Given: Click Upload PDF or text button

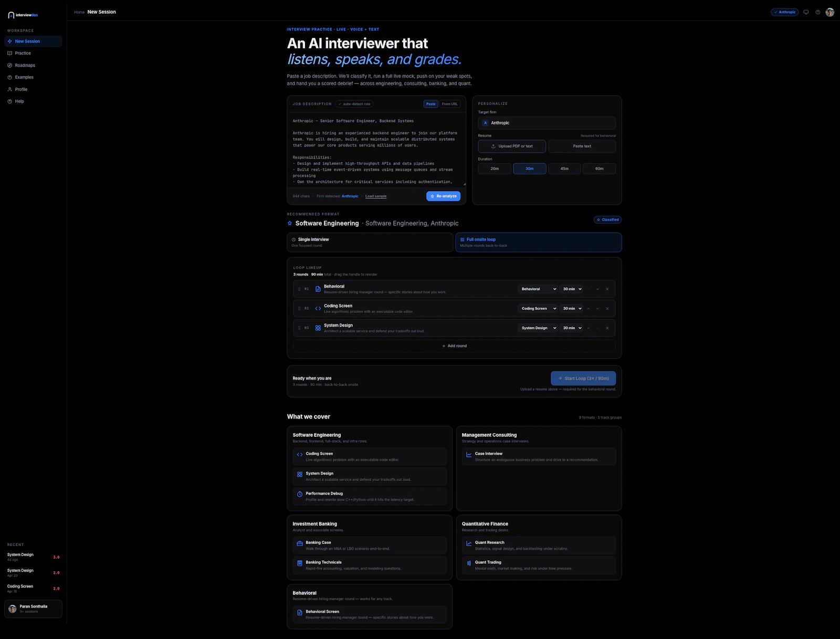Looking at the screenshot, I should (512, 146).
